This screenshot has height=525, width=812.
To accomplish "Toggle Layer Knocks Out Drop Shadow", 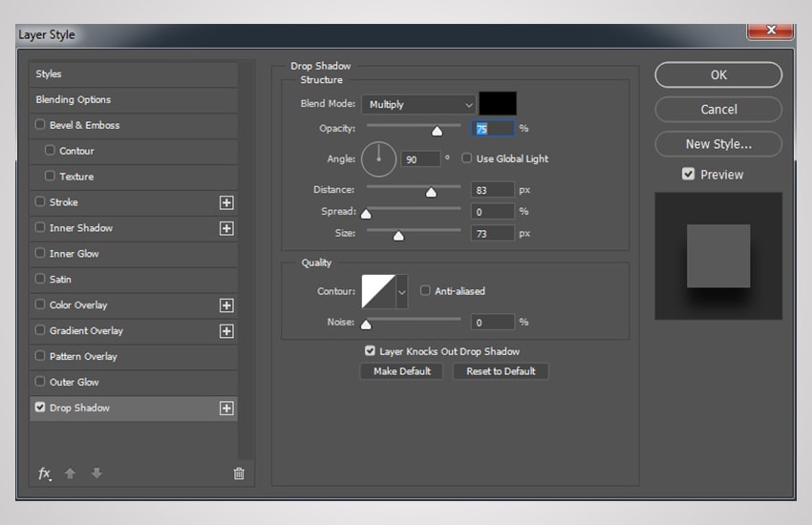I will click(x=370, y=350).
